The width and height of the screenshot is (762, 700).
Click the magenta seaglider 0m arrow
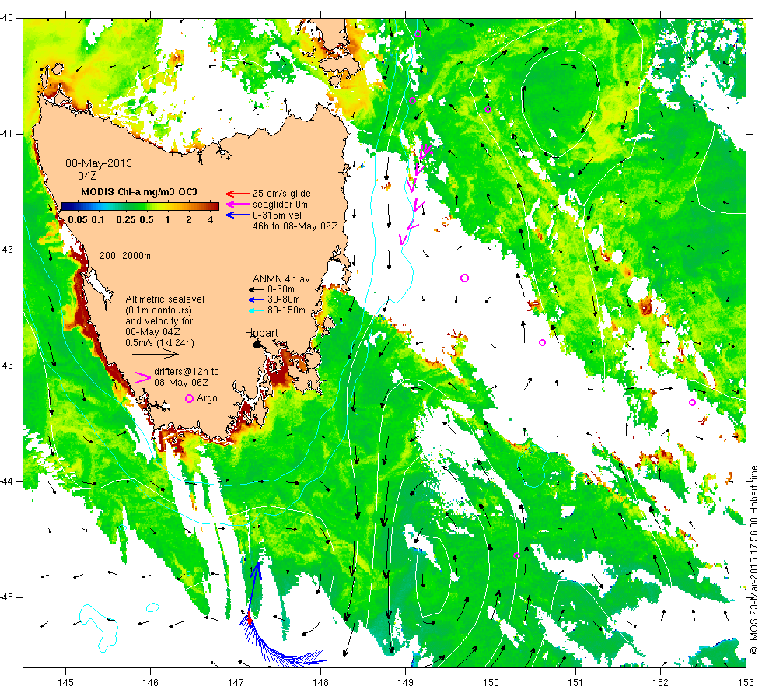coord(238,204)
